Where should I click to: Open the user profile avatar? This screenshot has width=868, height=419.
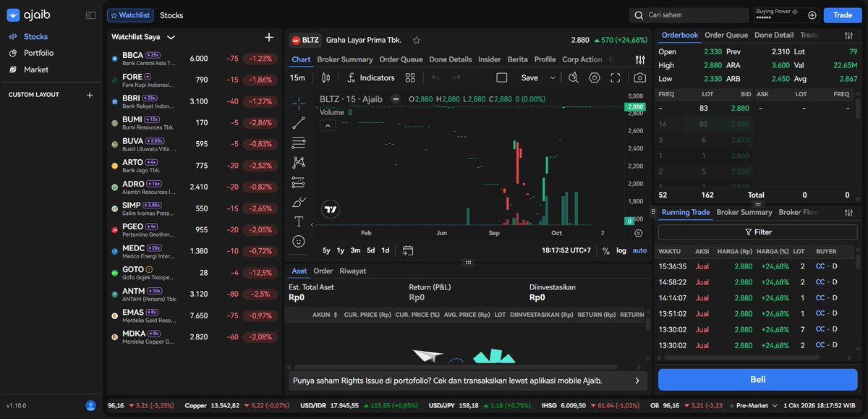[90, 406]
